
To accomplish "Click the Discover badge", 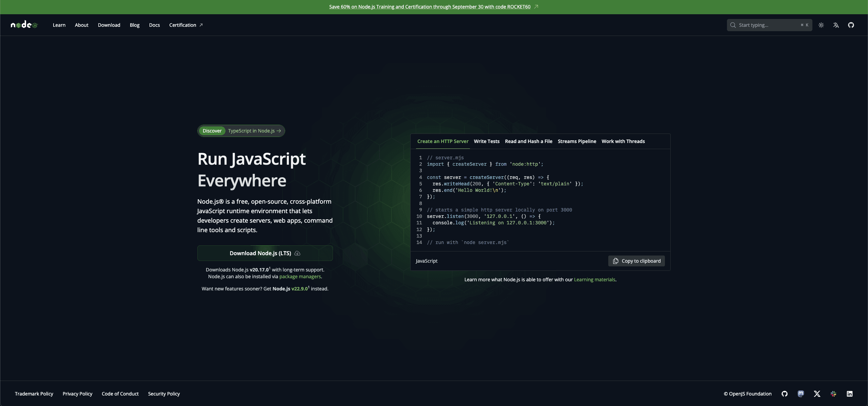I will [212, 131].
